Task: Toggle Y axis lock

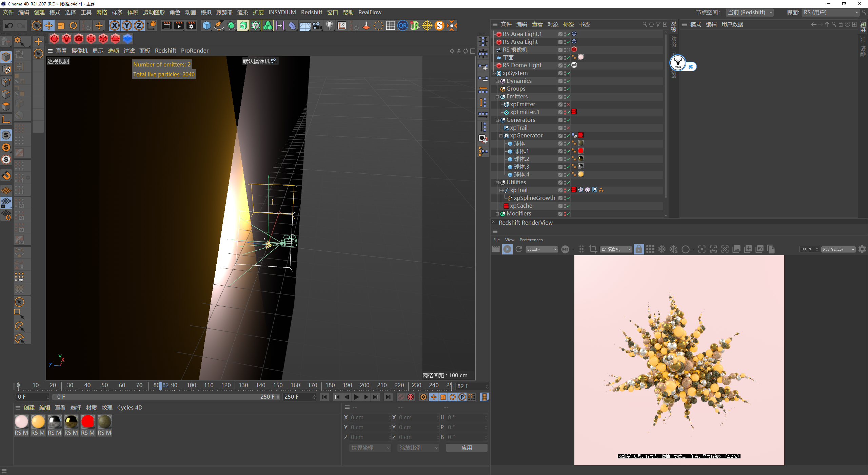Action: [x=127, y=26]
